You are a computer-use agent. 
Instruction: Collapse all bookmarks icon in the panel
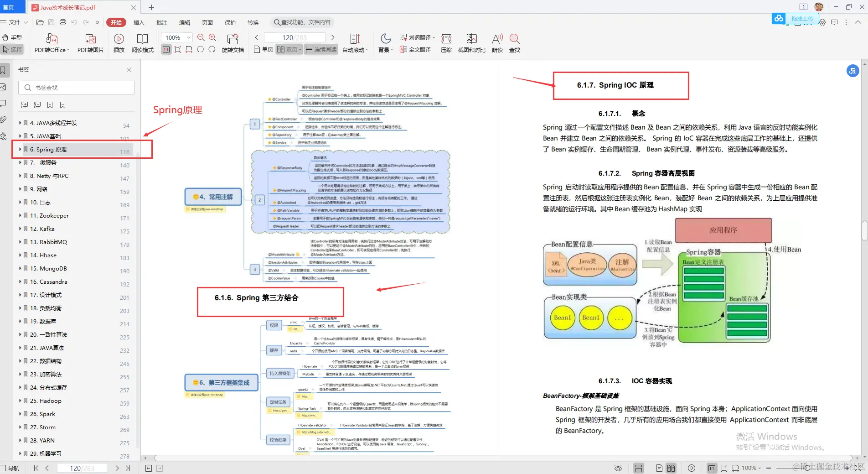point(37,105)
